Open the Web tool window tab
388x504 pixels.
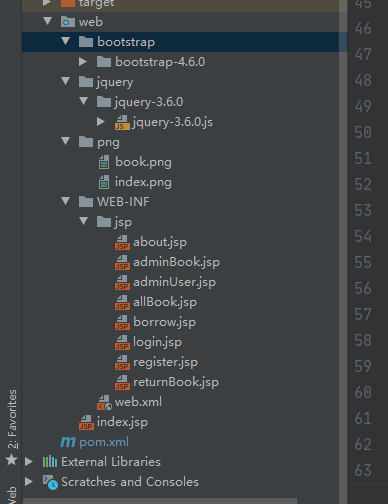click(12, 495)
